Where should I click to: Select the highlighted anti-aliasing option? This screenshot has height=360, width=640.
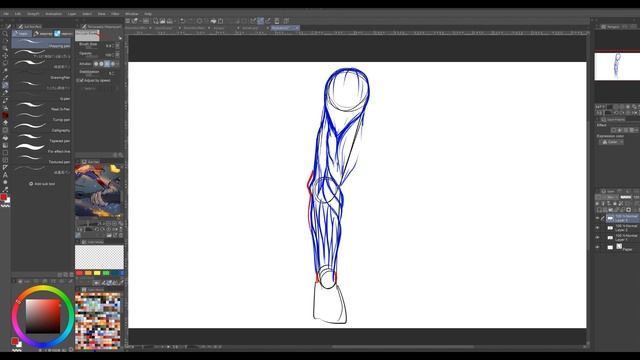click(x=107, y=64)
